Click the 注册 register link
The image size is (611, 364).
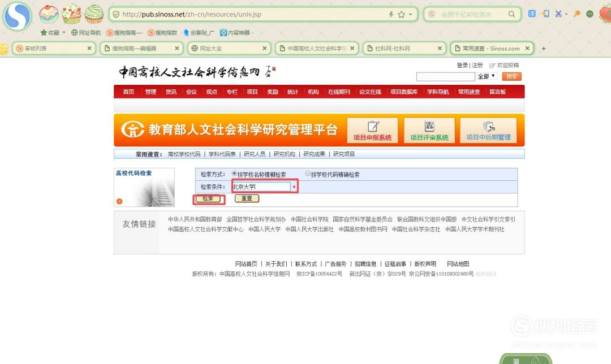pyautogui.click(x=477, y=66)
